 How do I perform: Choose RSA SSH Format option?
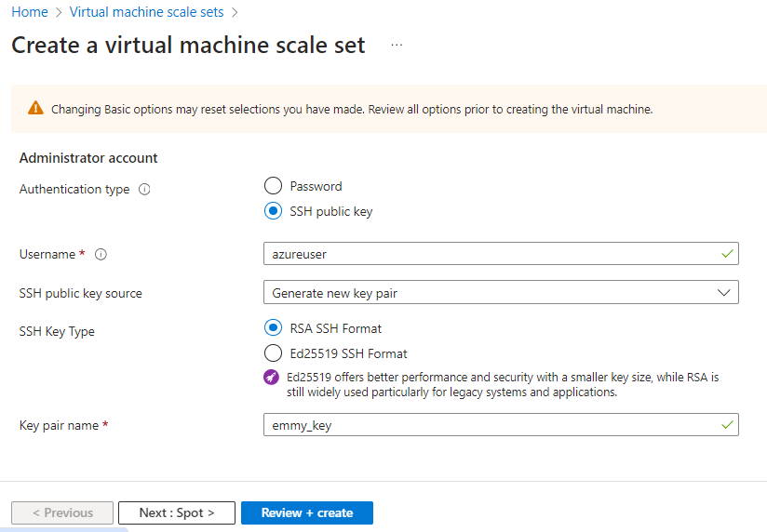coord(273,327)
